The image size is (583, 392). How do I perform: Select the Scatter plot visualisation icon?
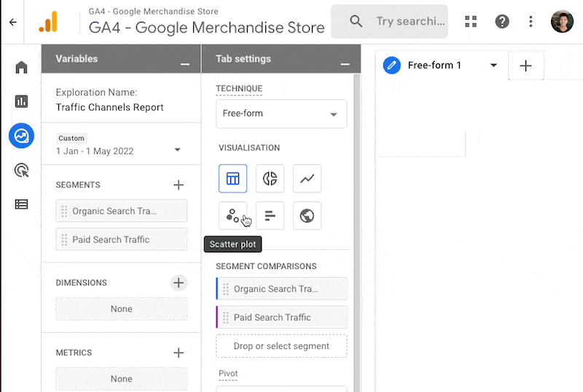[x=232, y=216]
